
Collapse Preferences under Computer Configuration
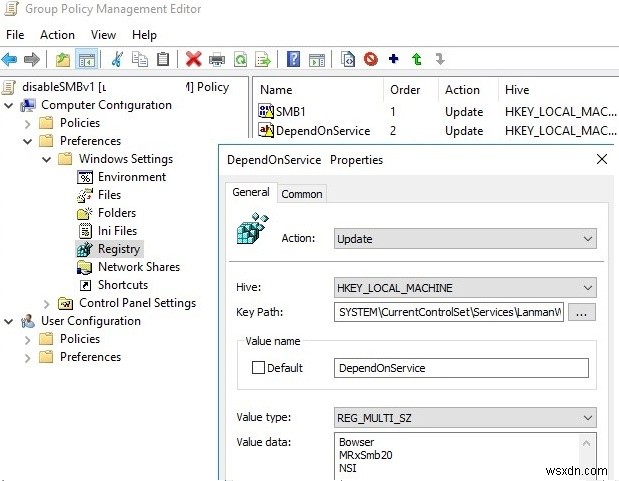tap(27, 141)
